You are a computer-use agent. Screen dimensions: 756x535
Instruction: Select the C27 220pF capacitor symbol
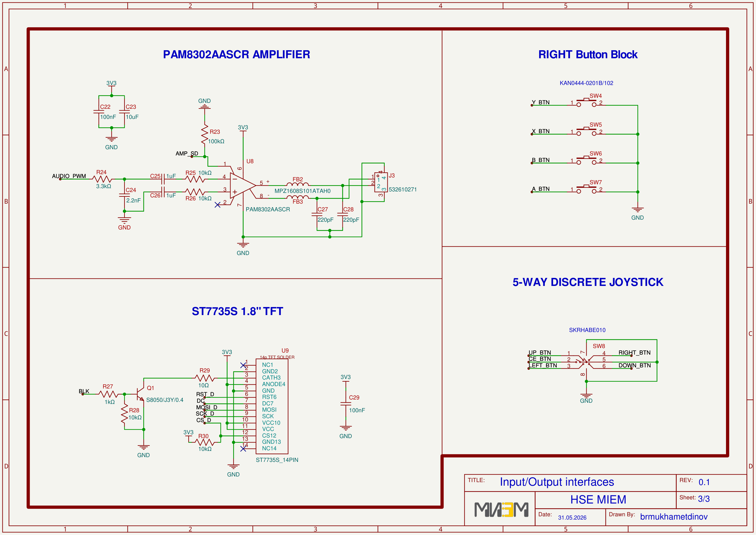coord(317,215)
